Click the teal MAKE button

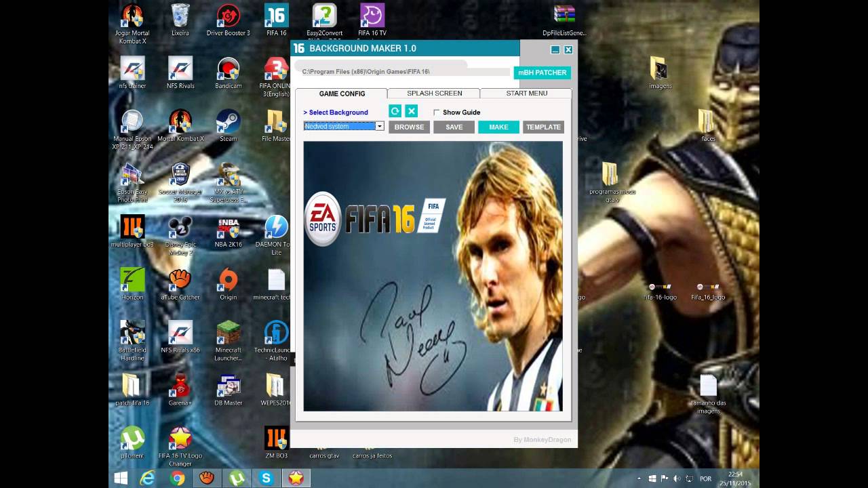click(x=498, y=127)
